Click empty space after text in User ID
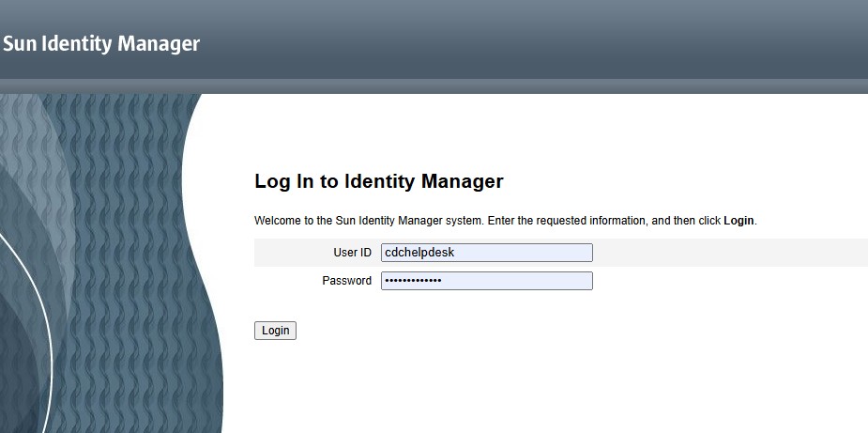 535,253
